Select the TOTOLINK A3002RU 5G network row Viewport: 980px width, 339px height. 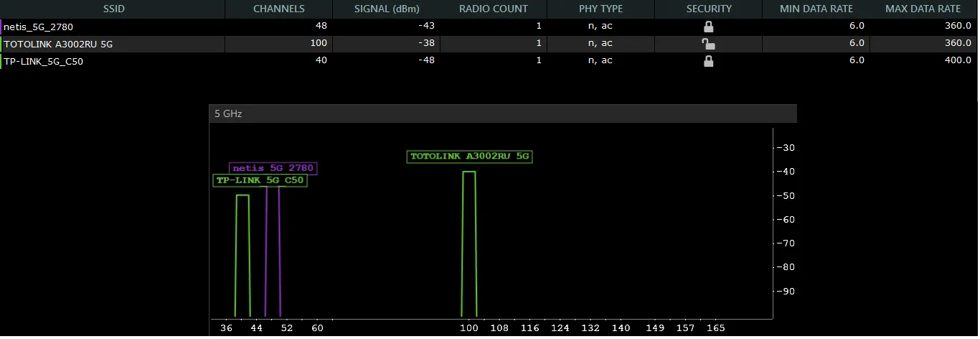(489, 44)
